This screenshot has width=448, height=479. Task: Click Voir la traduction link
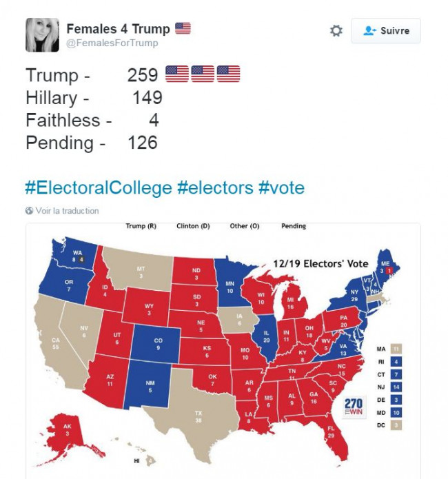(x=68, y=211)
